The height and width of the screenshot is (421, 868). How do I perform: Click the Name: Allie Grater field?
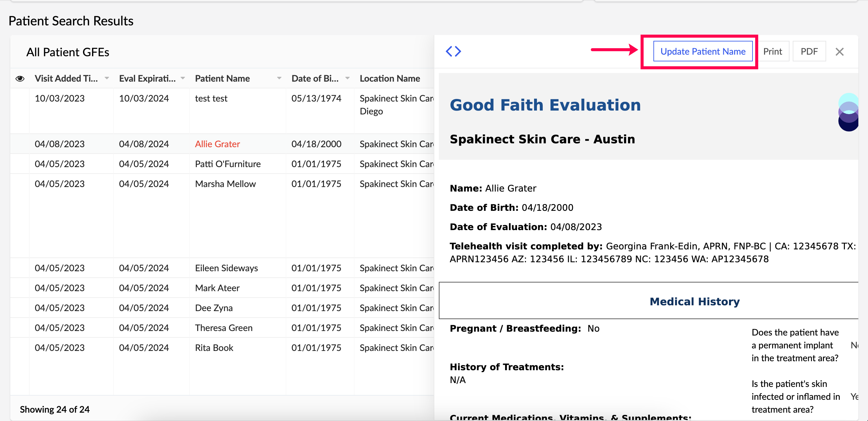[x=493, y=188]
